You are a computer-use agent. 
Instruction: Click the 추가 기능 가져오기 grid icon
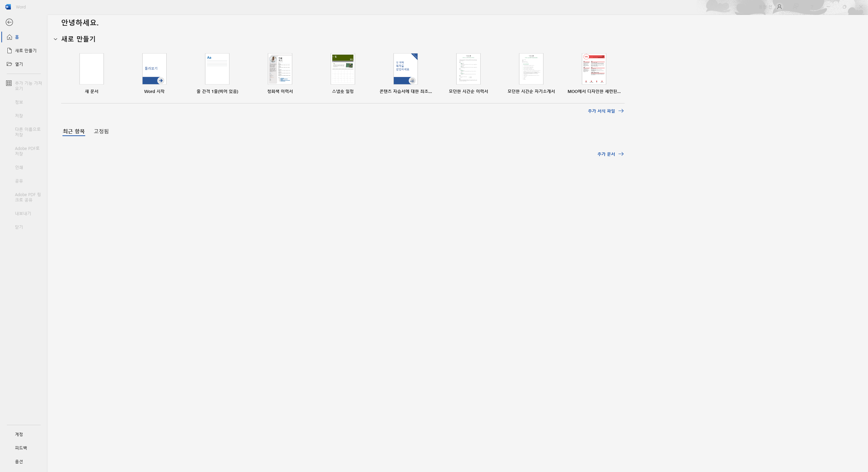9,83
